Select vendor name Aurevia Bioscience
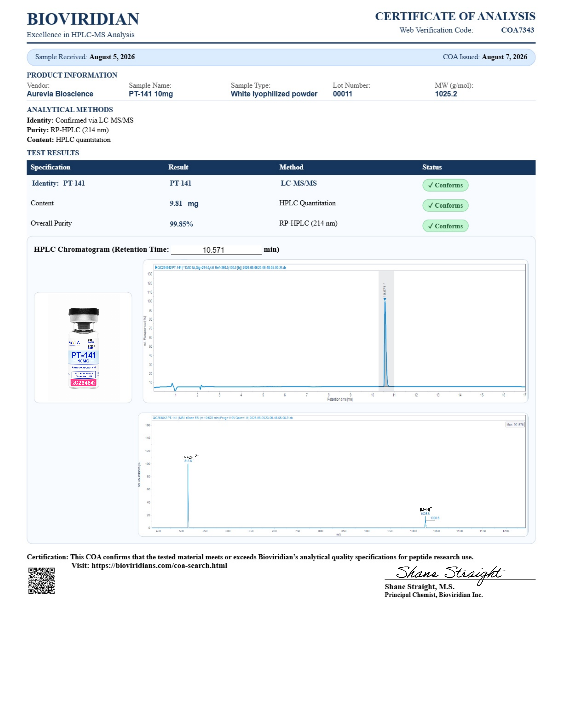 point(60,94)
